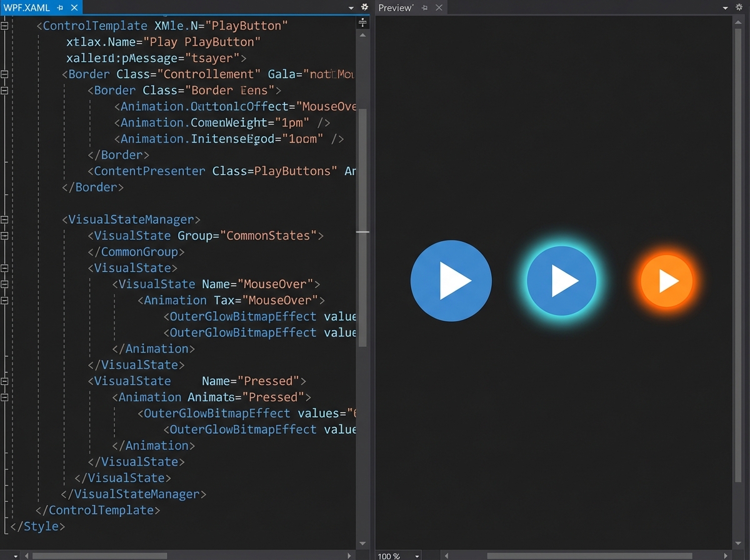Select the blue play button in the preview
The image size is (750, 560).
pos(451,281)
